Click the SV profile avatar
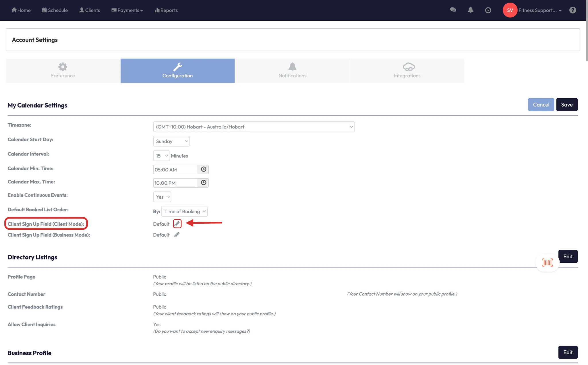The width and height of the screenshot is (588, 365). pos(510,10)
